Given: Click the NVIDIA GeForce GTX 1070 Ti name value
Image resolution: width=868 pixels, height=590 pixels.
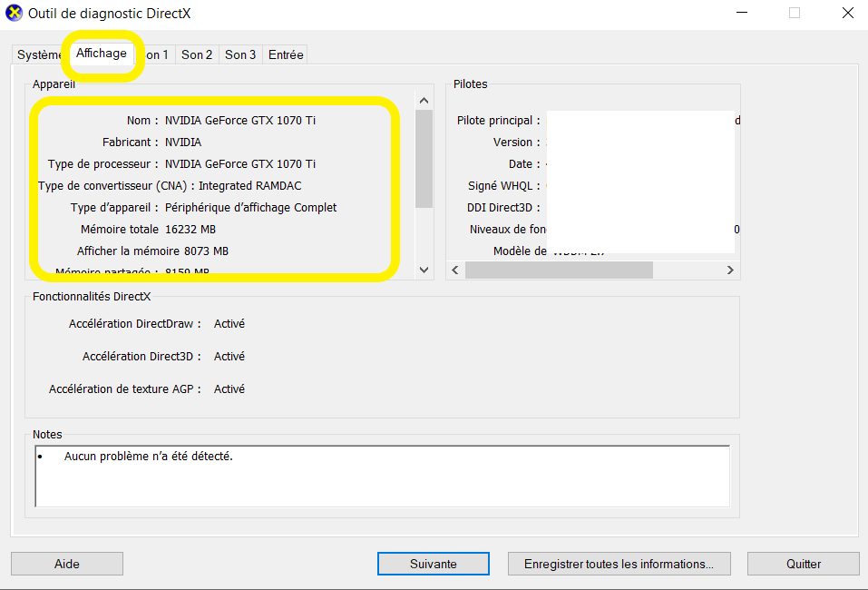Looking at the screenshot, I should pyautogui.click(x=240, y=120).
